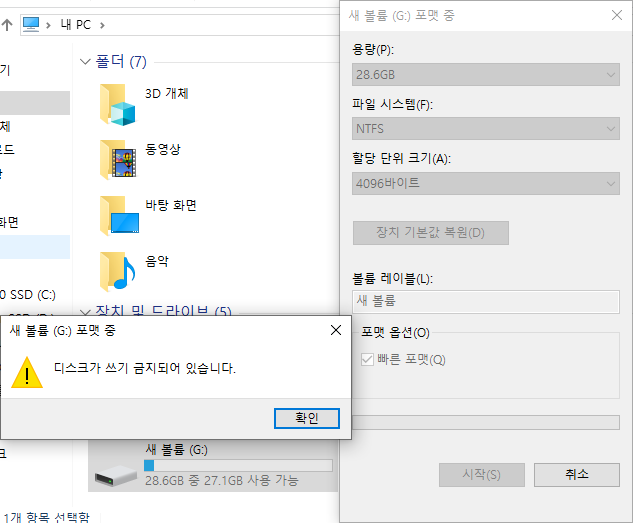
Task: Close the format window with the X
Action: 616,15
